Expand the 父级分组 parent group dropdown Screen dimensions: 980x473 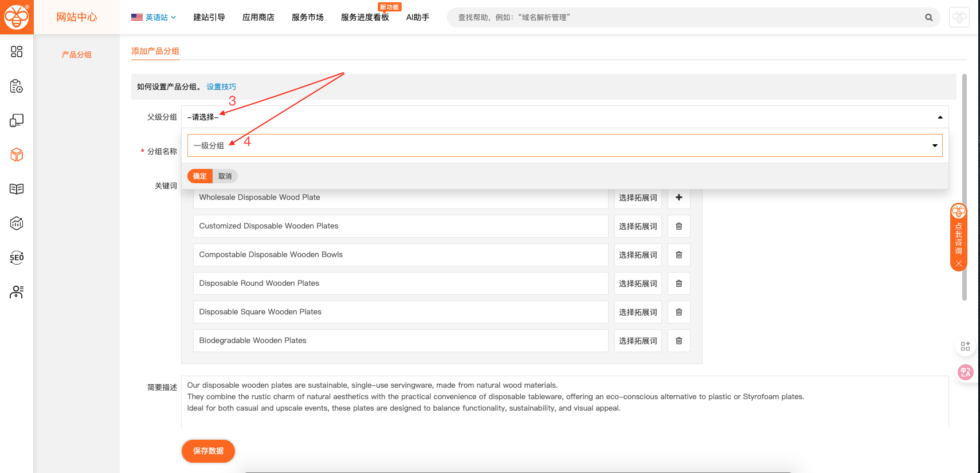pos(565,117)
